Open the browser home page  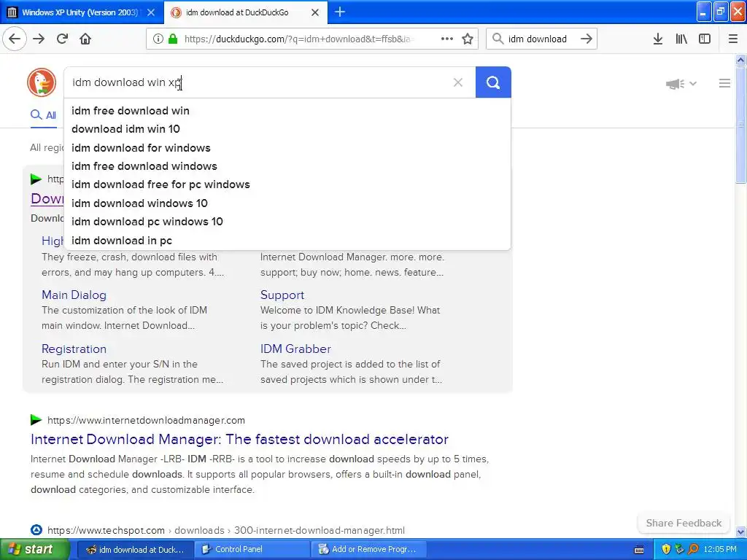tap(85, 39)
